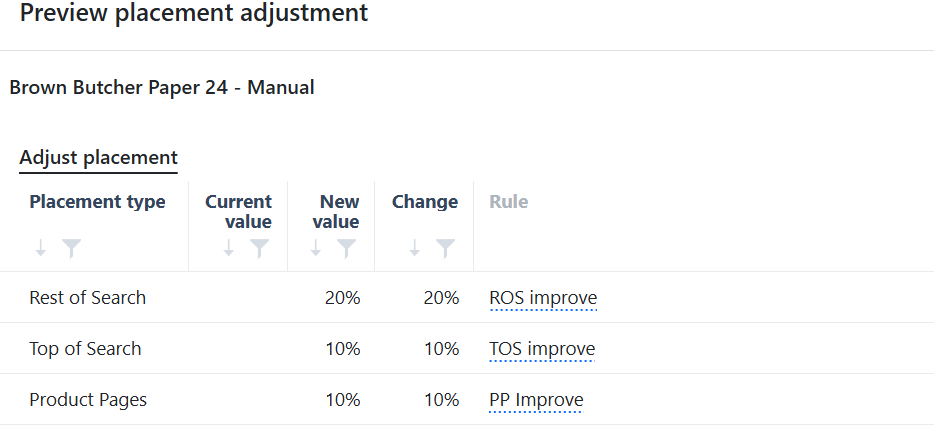
Task: Click the New value column header
Action: tap(336, 211)
